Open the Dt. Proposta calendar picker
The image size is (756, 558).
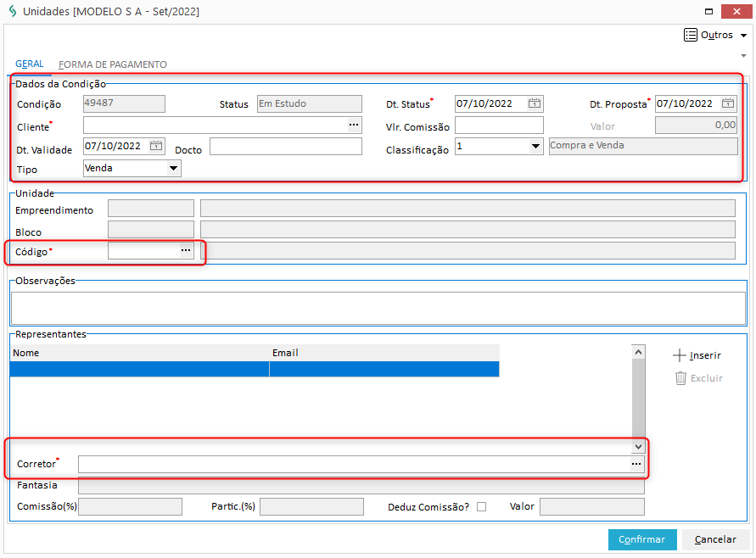pyautogui.click(x=728, y=103)
